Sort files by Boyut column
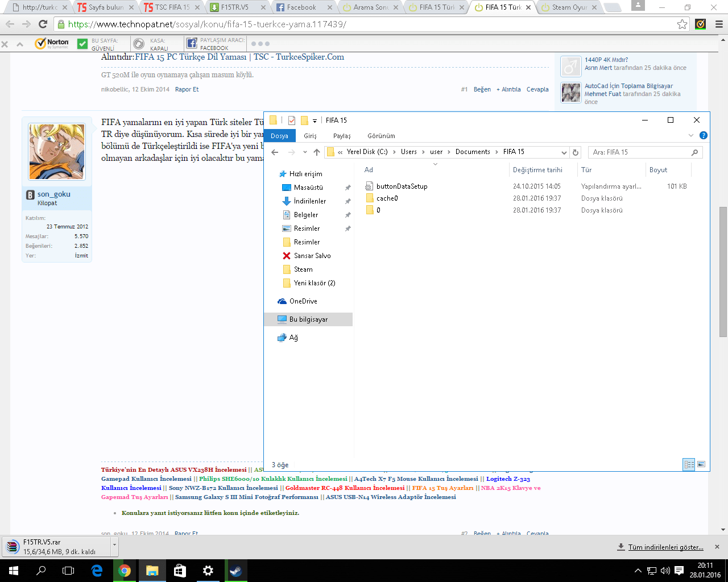Screen dimensions: 728x582 tap(659, 170)
